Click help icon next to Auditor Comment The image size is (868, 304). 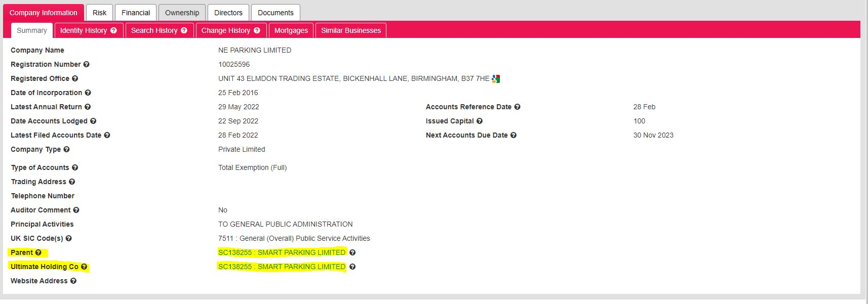click(x=76, y=210)
